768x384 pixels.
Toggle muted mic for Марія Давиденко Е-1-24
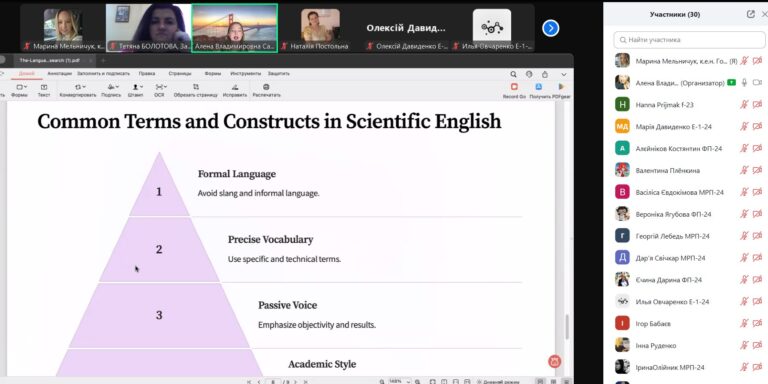744,126
